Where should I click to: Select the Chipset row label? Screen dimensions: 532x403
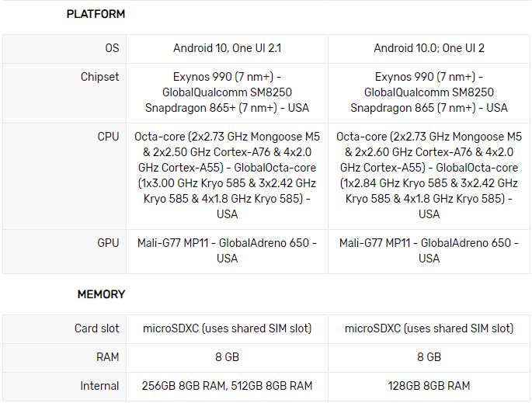click(x=100, y=77)
